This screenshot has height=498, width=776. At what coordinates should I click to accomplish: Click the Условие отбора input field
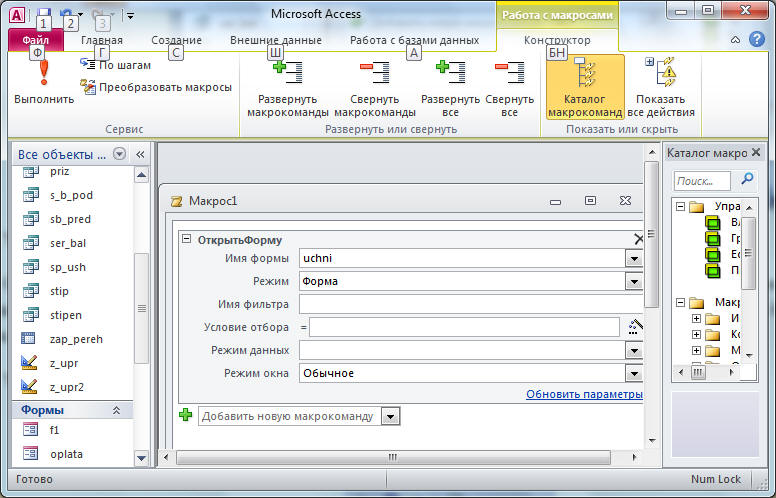point(464,327)
